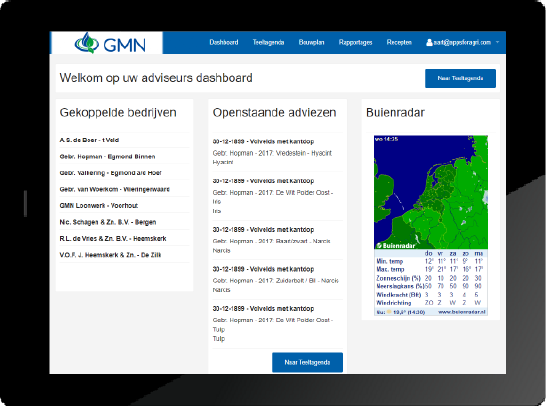Click the www.buienradar.nl link in the weather widget
Image resolution: width=546 pixels, height=407 pixels.
[x=462, y=312]
